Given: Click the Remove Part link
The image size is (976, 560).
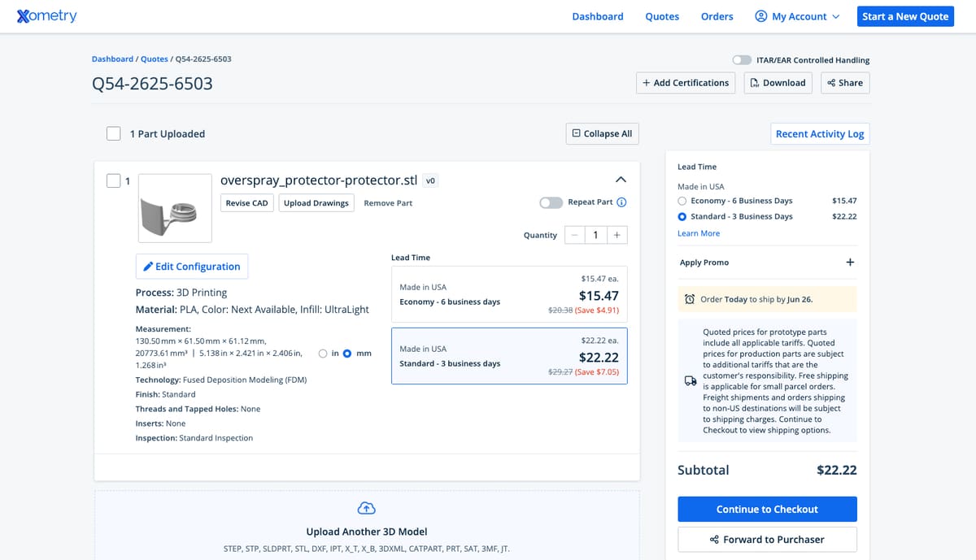Looking at the screenshot, I should coord(388,203).
